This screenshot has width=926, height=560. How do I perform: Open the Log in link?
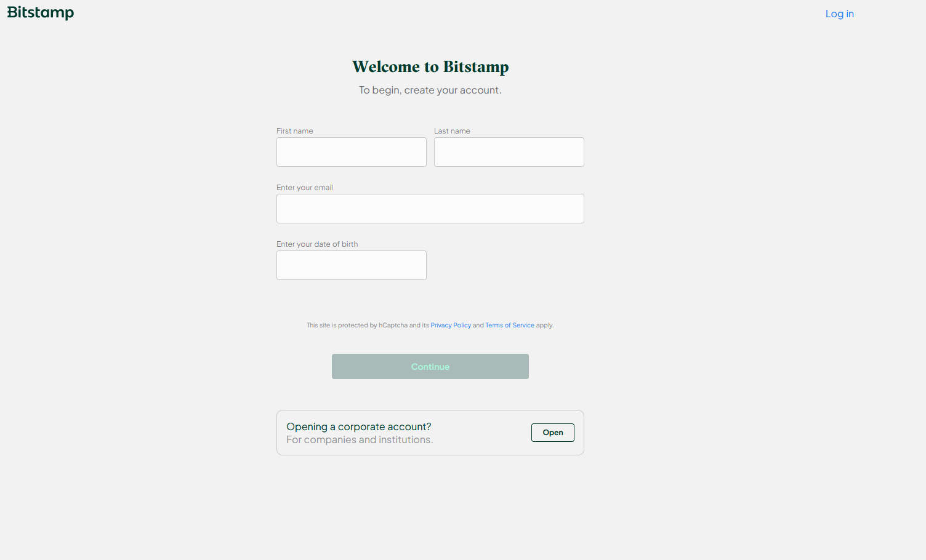coord(839,14)
